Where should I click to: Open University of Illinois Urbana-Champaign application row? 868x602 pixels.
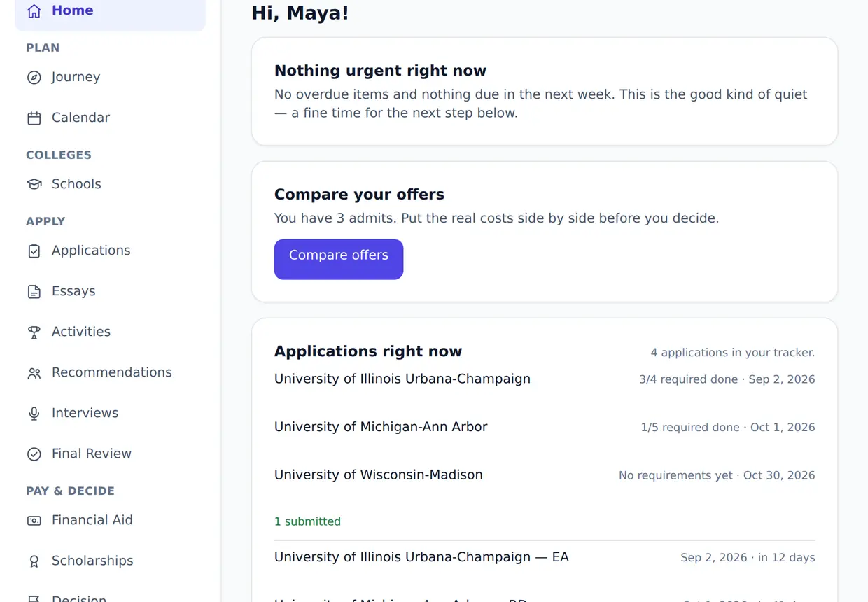545,379
